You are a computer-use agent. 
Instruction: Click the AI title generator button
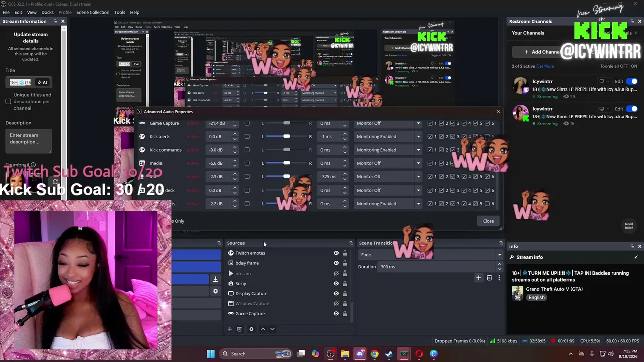pos(42,82)
